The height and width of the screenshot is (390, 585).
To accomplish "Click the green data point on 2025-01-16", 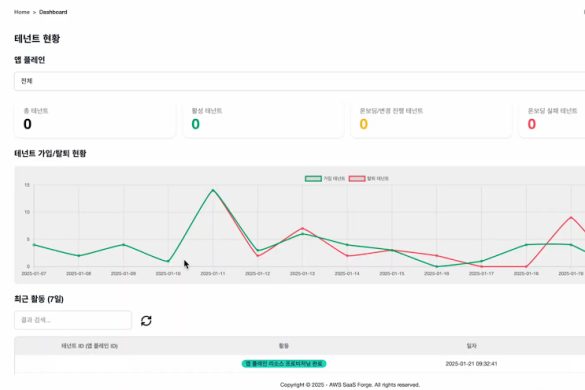I will tap(437, 266).
